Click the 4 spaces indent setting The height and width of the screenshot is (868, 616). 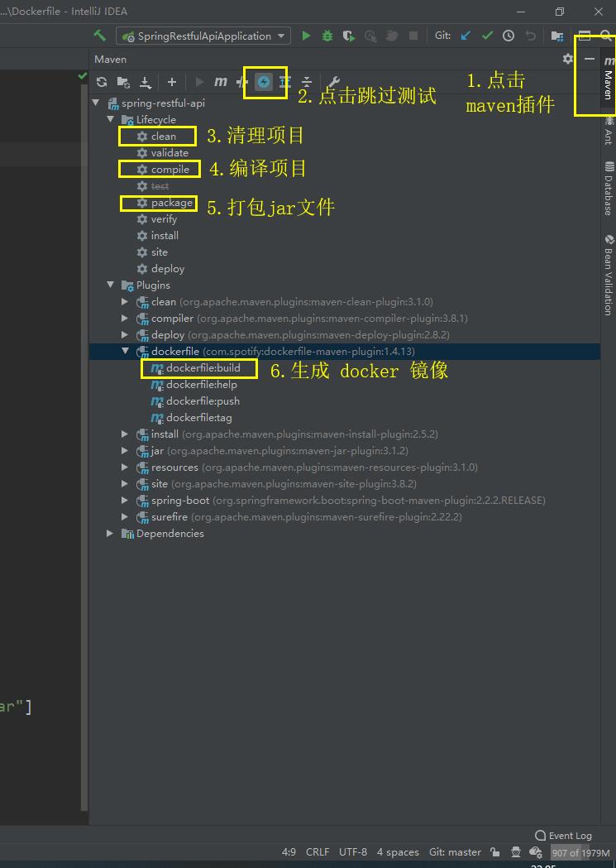pyautogui.click(x=398, y=852)
